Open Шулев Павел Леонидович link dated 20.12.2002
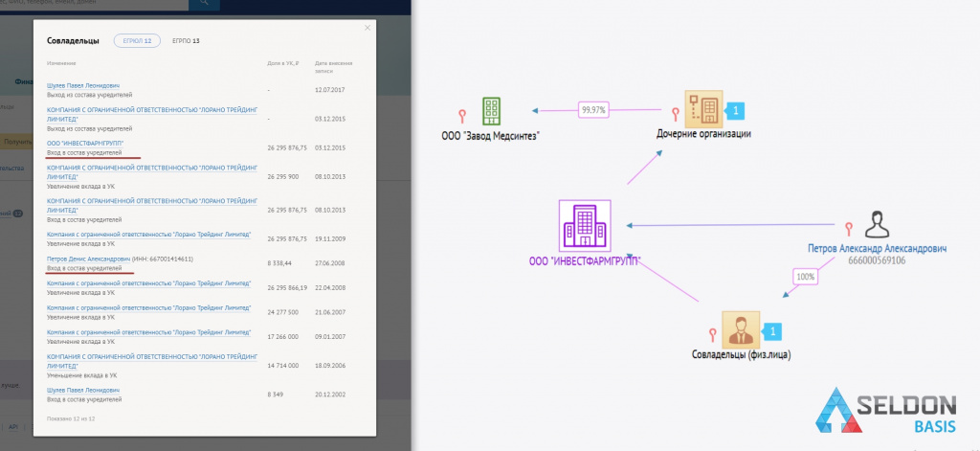This screenshot has height=451, width=980. pyautogui.click(x=84, y=391)
